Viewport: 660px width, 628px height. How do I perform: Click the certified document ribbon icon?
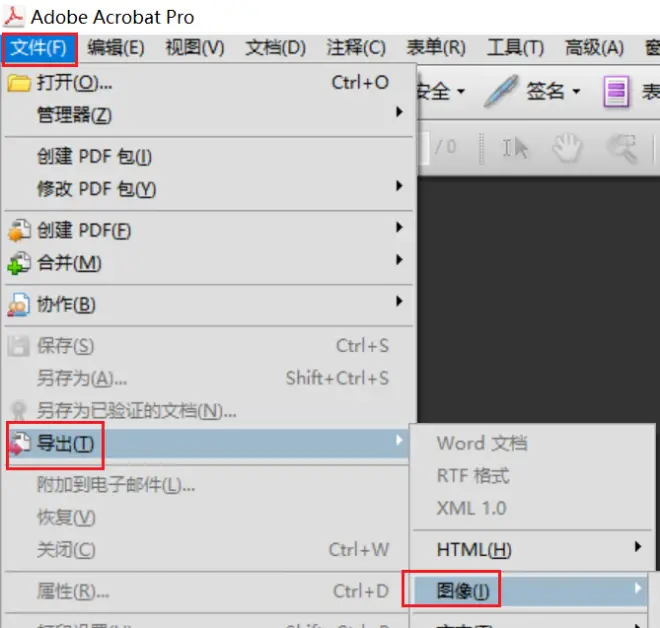tap(19, 410)
